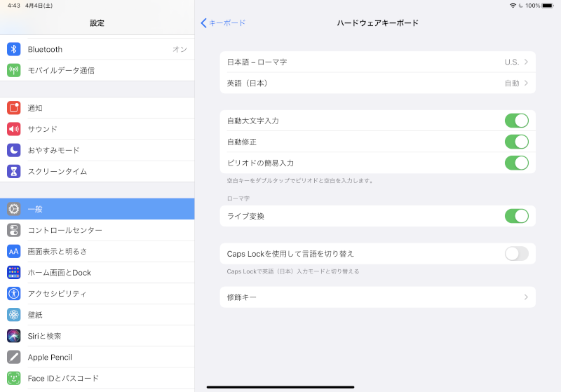The height and width of the screenshot is (392, 561).
Task: Turn off 自動大文字入力 switch
Action: pos(516,121)
